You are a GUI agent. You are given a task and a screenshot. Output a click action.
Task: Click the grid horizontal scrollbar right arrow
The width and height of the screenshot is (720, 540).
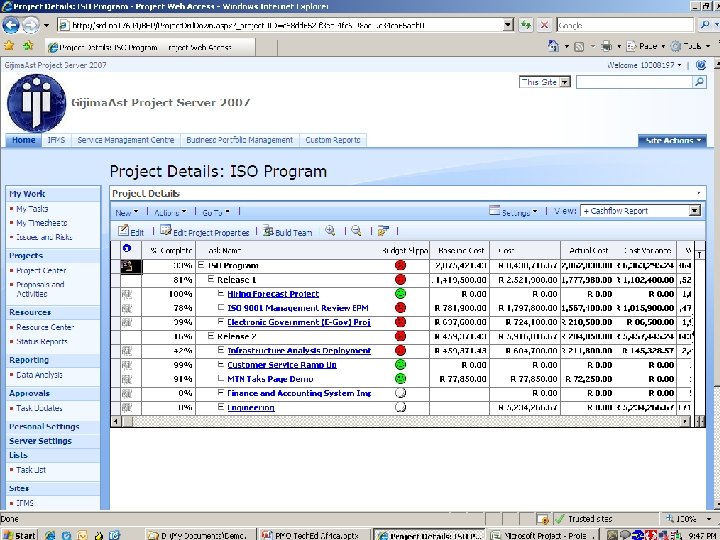[686, 421]
